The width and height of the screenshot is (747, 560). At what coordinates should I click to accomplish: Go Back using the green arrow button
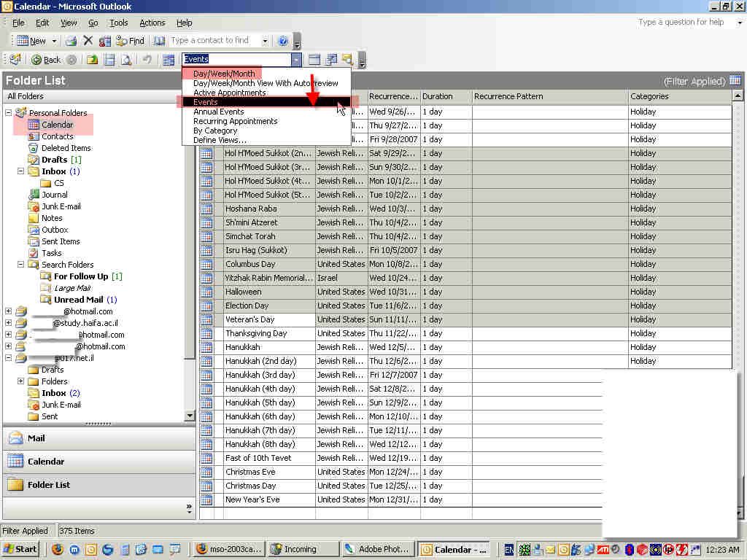click(46, 60)
